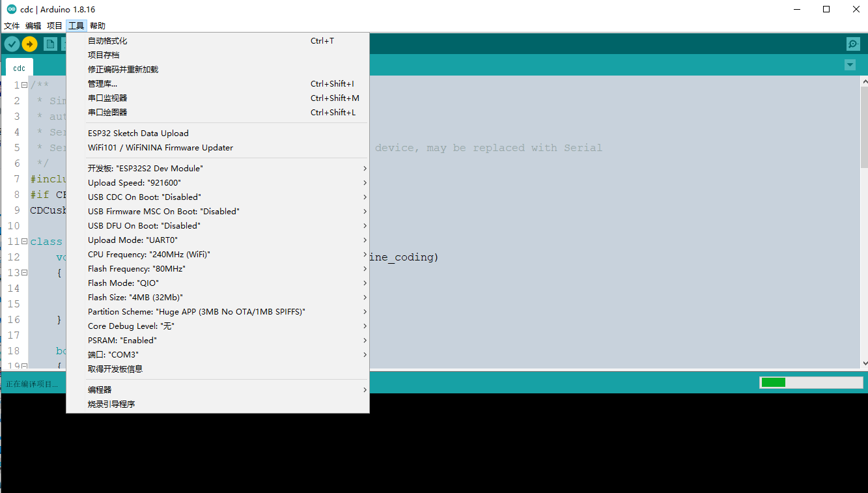Viewport: 868px width, 493px height.
Task: Click the 正在编译项目 status text
Action: point(31,384)
